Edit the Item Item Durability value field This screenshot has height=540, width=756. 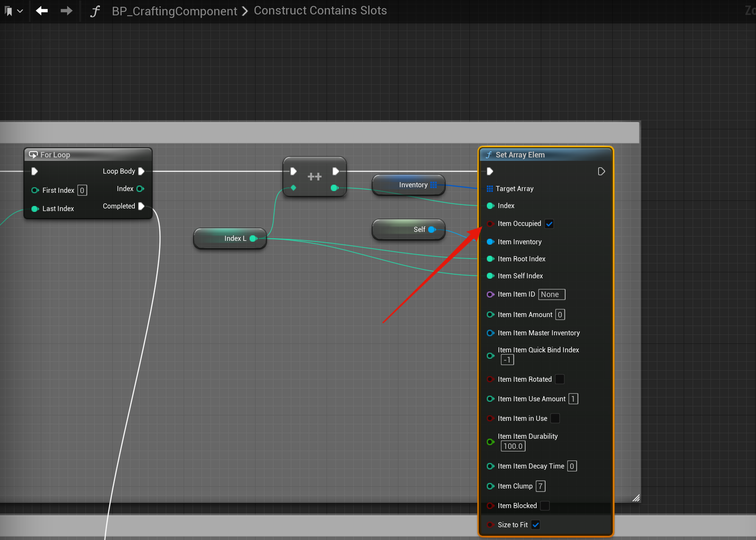pyautogui.click(x=513, y=446)
